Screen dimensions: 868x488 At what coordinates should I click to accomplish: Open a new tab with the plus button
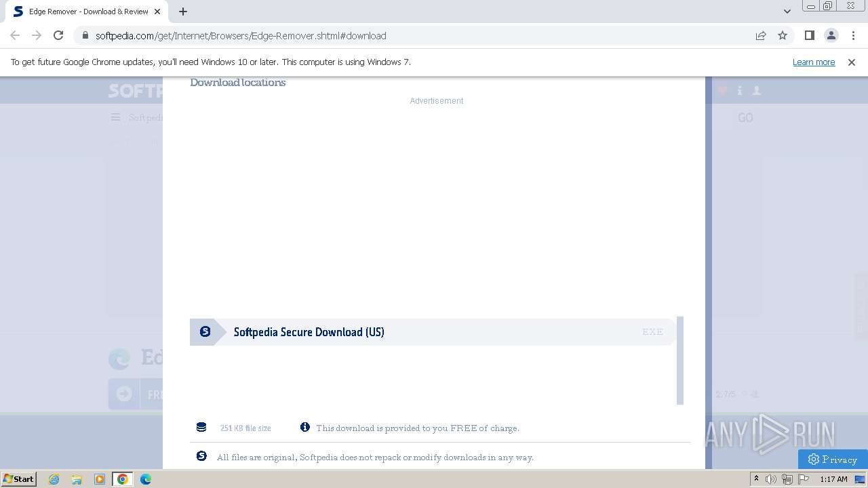pos(183,12)
